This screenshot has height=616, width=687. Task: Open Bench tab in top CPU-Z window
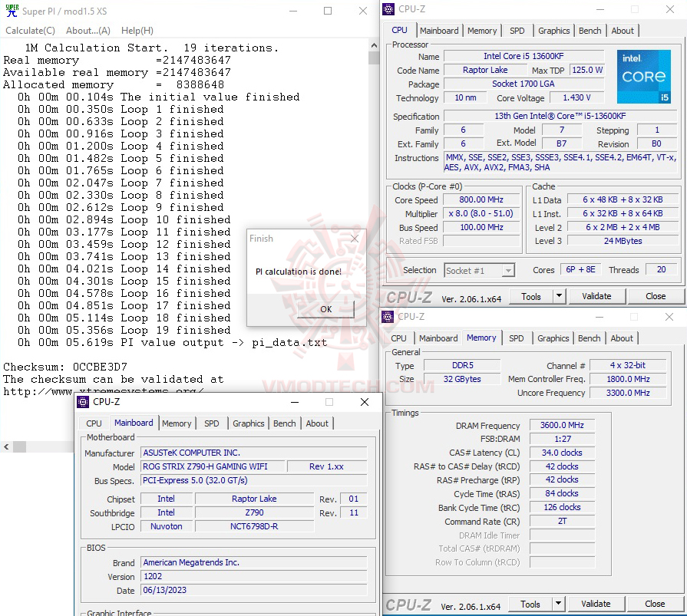point(590,31)
